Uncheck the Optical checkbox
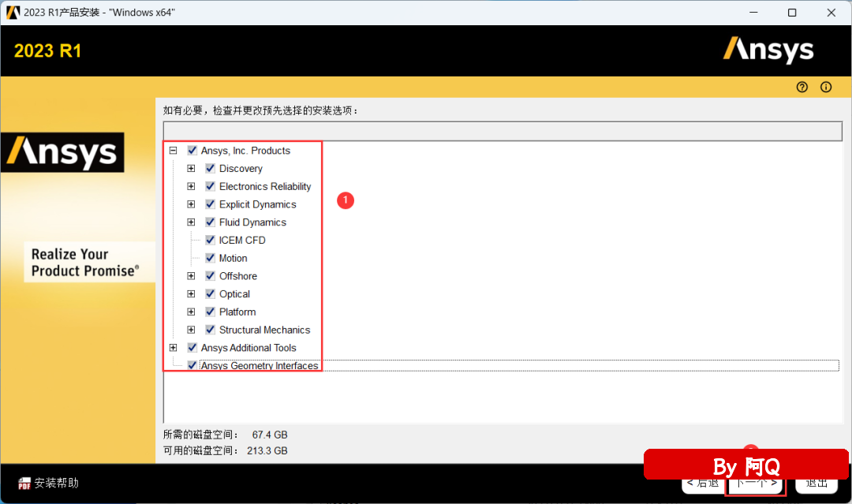The height and width of the screenshot is (504, 852). (211, 294)
